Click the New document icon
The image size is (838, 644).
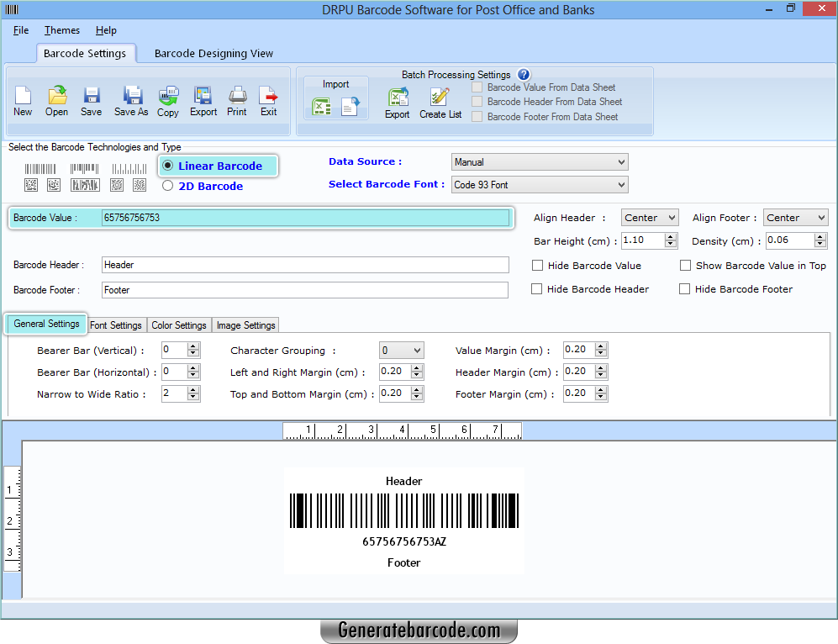tap(23, 95)
